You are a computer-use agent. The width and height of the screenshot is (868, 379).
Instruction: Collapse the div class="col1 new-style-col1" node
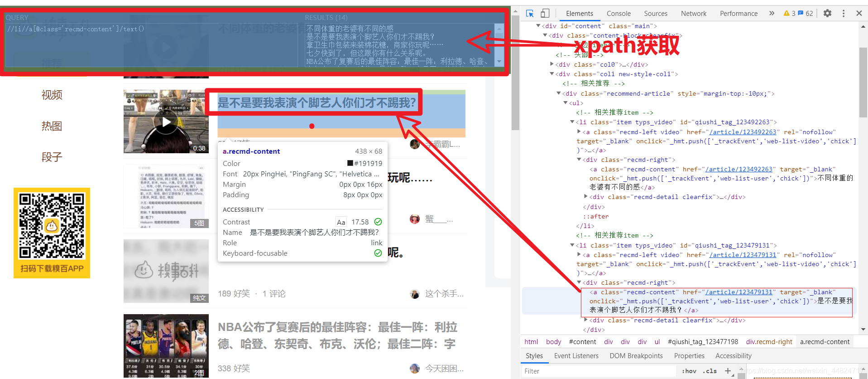[x=551, y=73]
